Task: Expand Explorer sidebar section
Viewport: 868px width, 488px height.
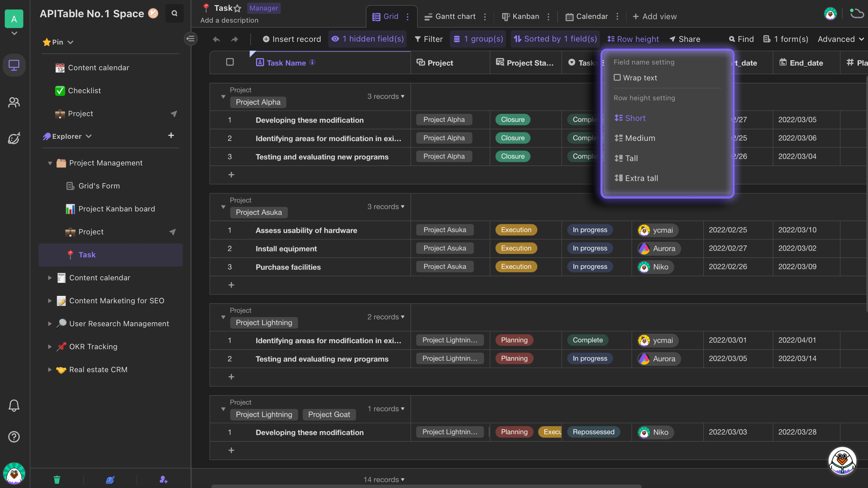Action: pos(89,136)
